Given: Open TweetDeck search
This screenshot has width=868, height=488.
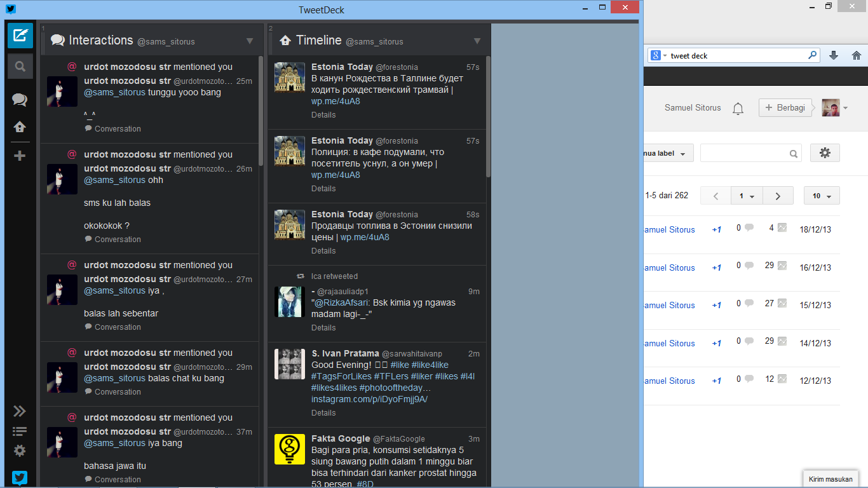Looking at the screenshot, I should [x=20, y=65].
